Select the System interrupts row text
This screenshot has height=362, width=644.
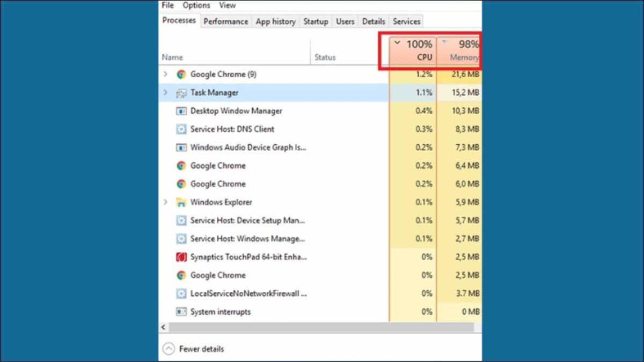point(221,312)
